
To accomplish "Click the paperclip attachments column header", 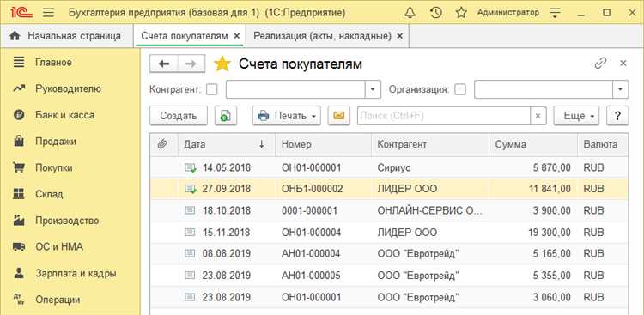I will click(163, 144).
